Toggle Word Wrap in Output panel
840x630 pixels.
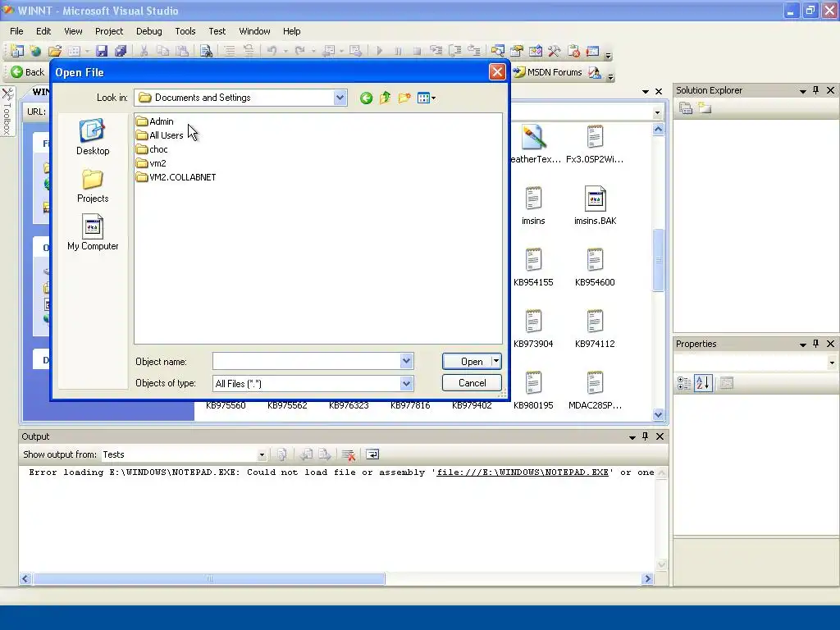pyautogui.click(x=372, y=454)
